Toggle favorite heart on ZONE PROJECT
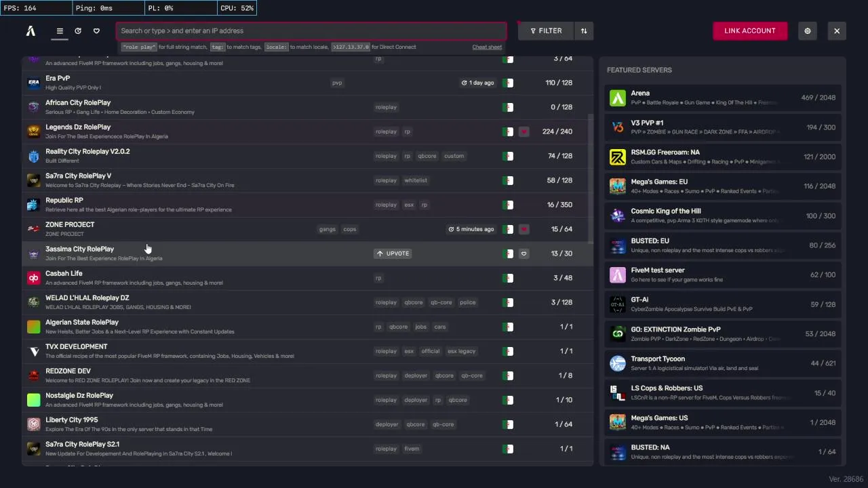 524,229
